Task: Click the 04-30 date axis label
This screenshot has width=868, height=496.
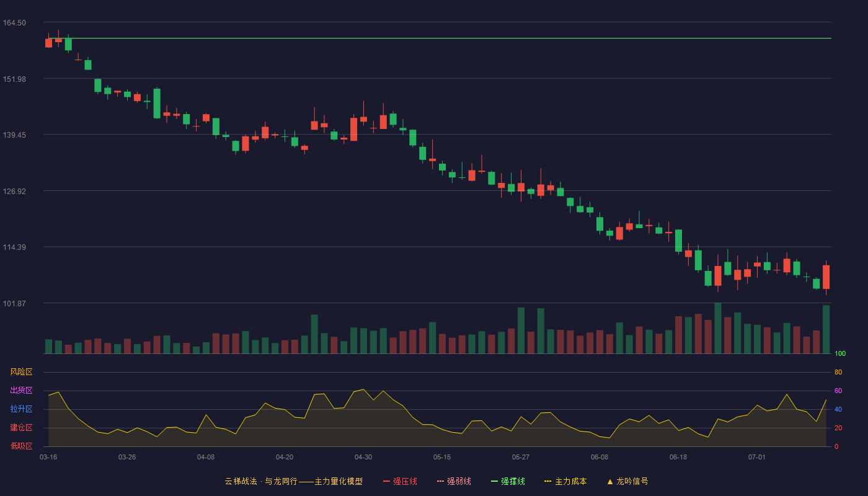Action: 363,457
